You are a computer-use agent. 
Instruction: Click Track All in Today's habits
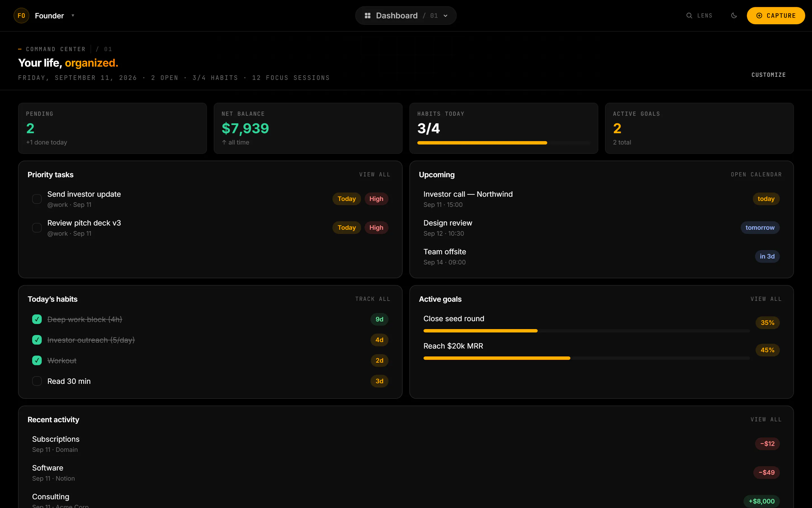pyautogui.click(x=373, y=299)
